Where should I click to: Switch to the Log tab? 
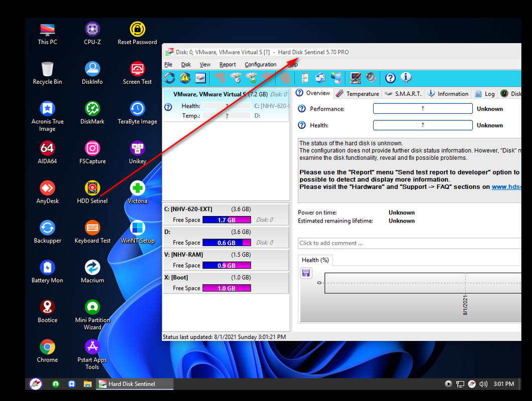coord(485,94)
